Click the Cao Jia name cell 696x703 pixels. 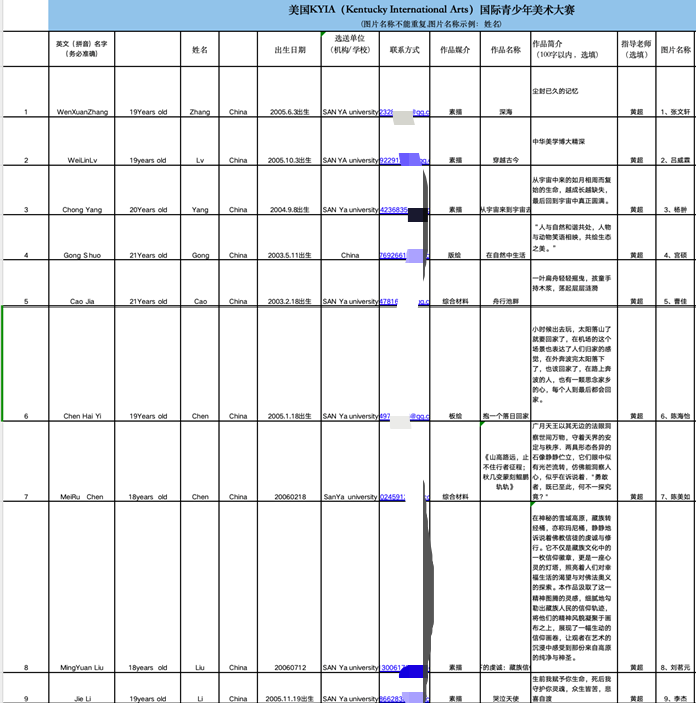point(84,300)
